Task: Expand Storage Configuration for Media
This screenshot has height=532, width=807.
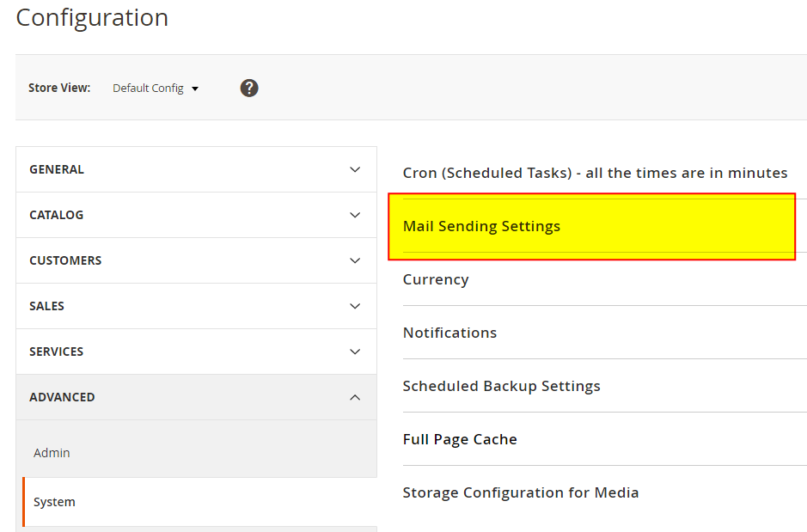Action: pos(520,492)
